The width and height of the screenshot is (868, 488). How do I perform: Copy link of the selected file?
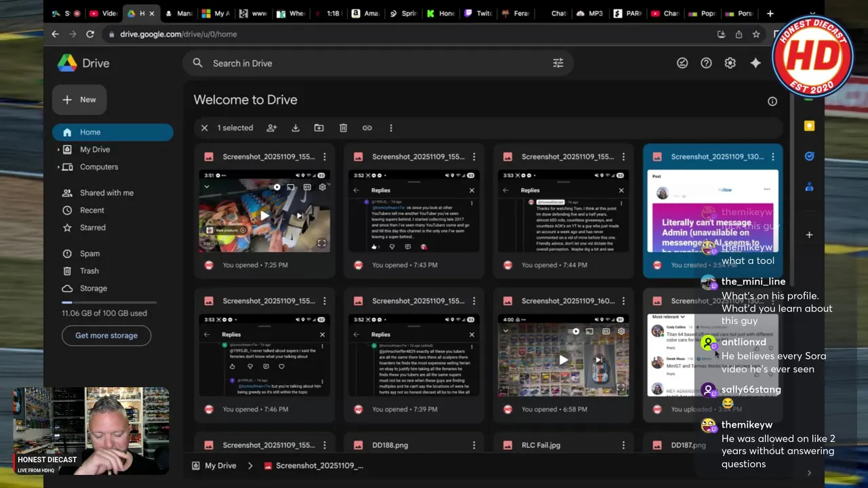(367, 127)
